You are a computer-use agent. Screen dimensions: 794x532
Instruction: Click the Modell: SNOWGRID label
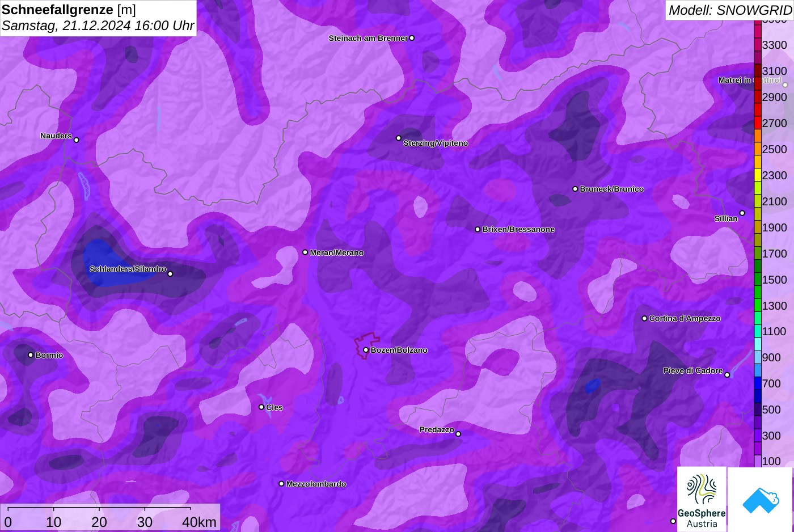[x=730, y=10]
